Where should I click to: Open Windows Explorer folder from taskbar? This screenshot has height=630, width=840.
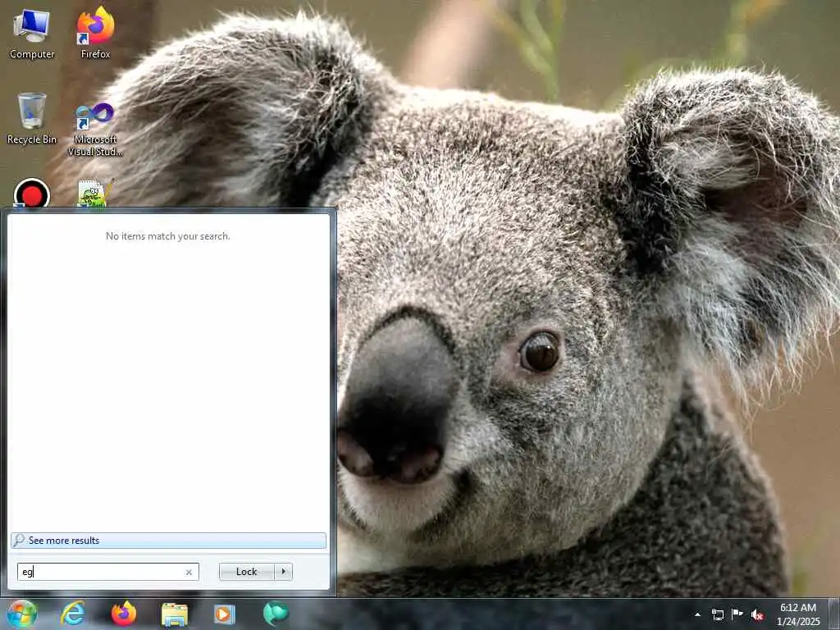point(175,614)
